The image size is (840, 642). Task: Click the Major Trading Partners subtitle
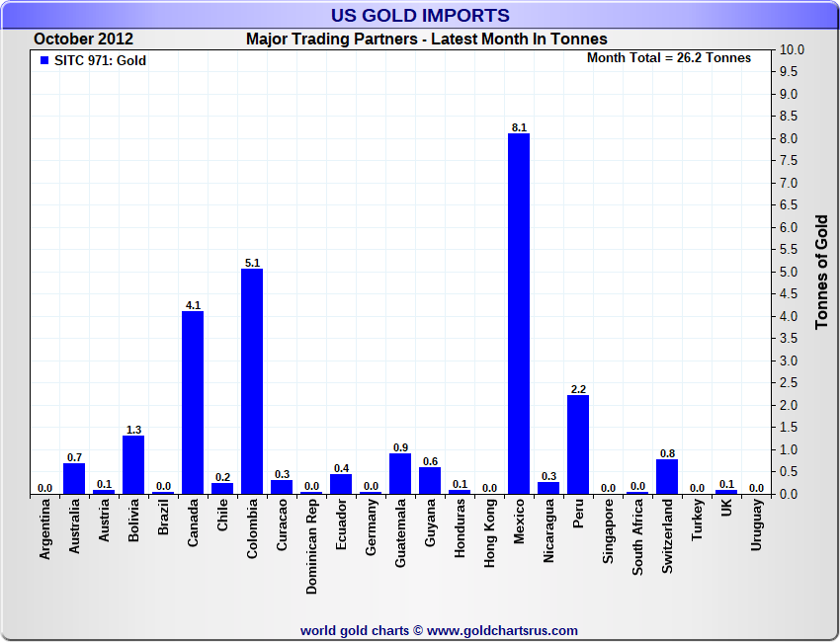[427, 40]
